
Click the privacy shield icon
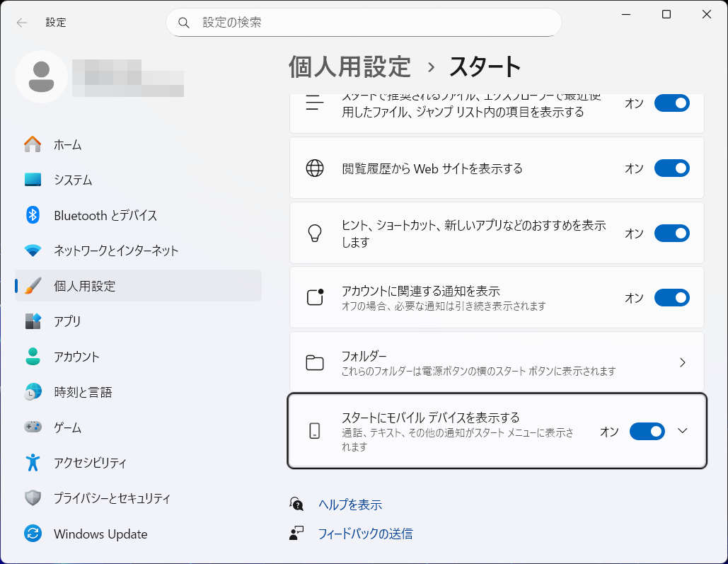click(33, 498)
